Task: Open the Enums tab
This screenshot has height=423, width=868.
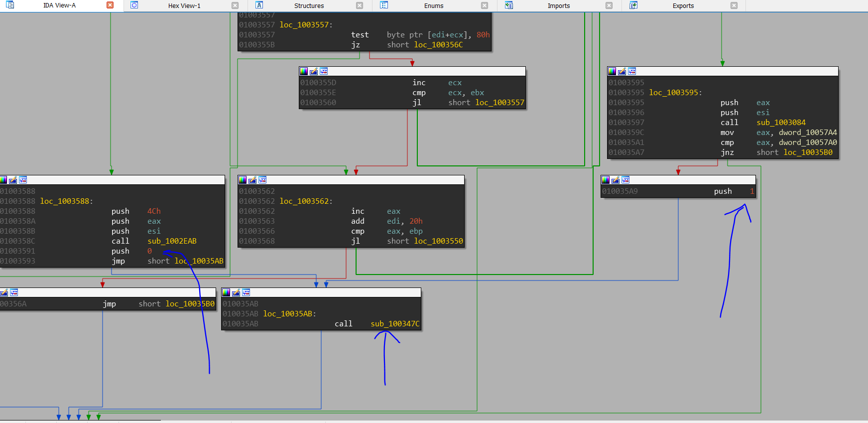Action: click(x=434, y=6)
